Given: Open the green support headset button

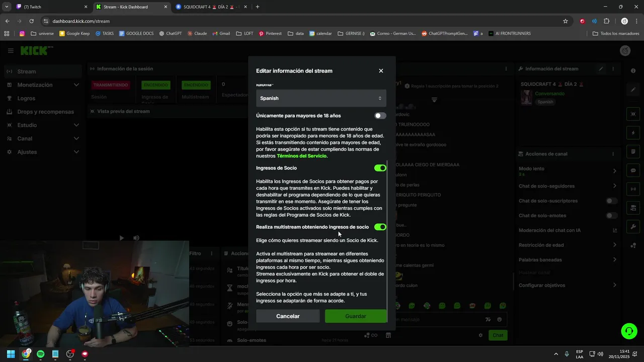Looking at the screenshot, I should tap(629, 331).
